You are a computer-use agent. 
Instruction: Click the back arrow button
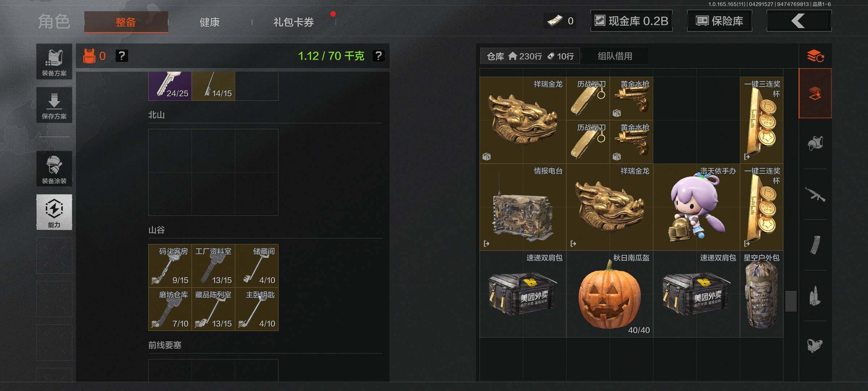(799, 21)
